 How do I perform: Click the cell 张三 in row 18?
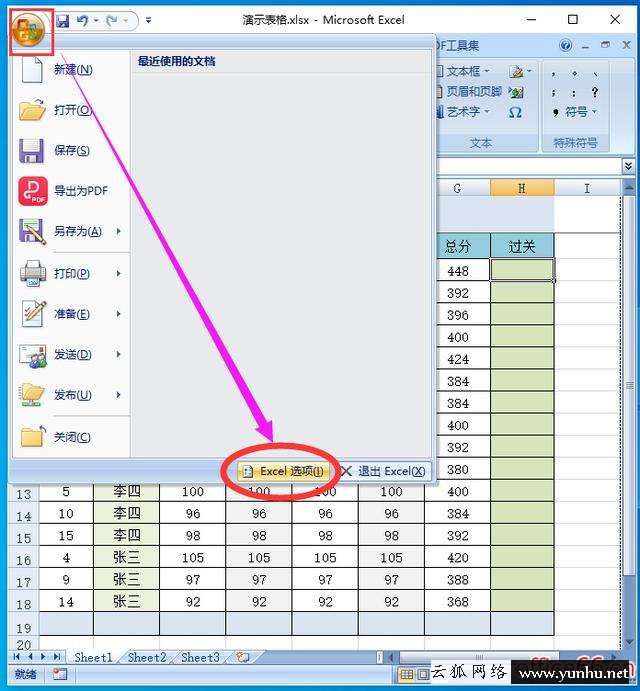pyautogui.click(x=127, y=602)
